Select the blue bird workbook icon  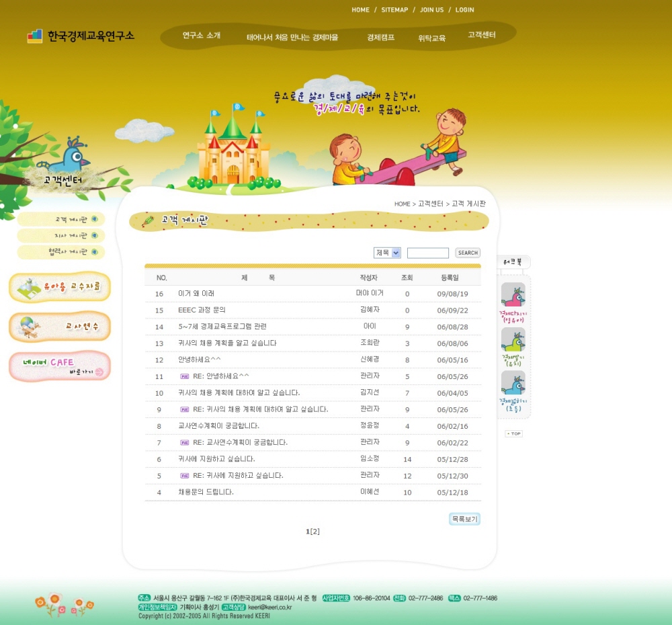coord(513,384)
